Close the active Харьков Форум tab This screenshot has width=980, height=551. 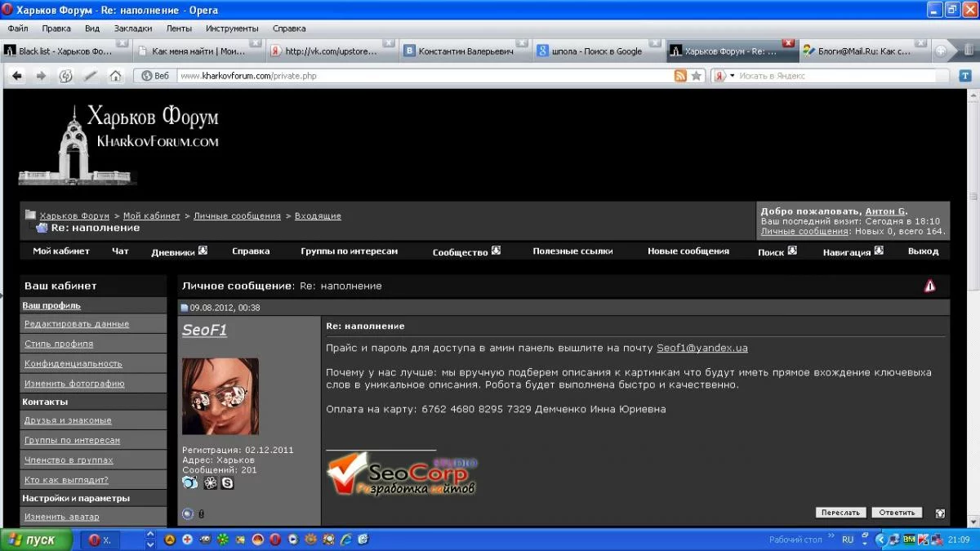click(788, 42)
